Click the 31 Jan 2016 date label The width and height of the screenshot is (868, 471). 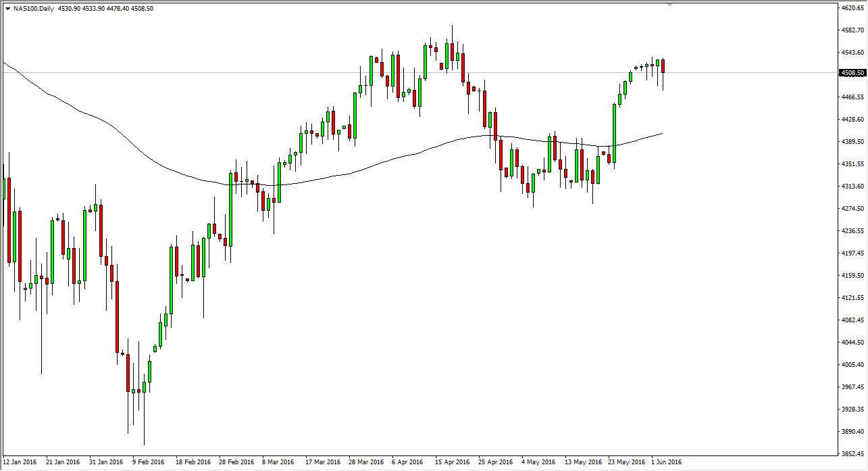point(106,463)
